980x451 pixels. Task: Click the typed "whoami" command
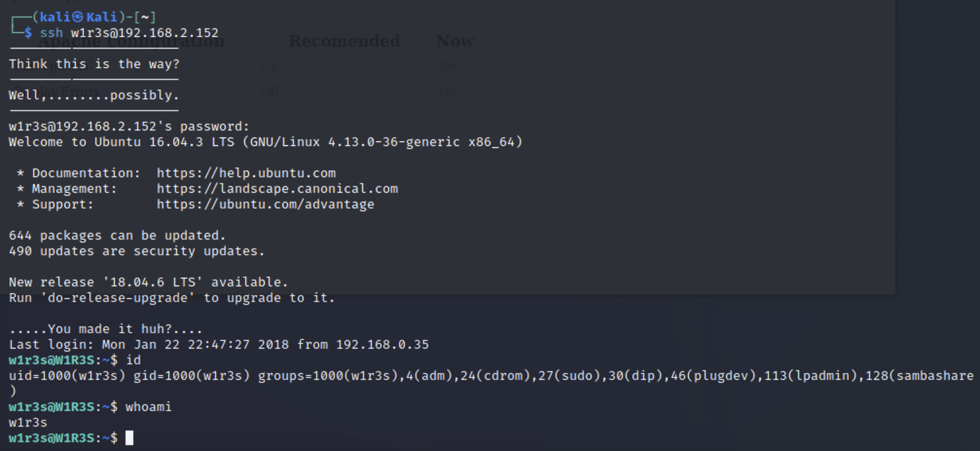[148, 407]
